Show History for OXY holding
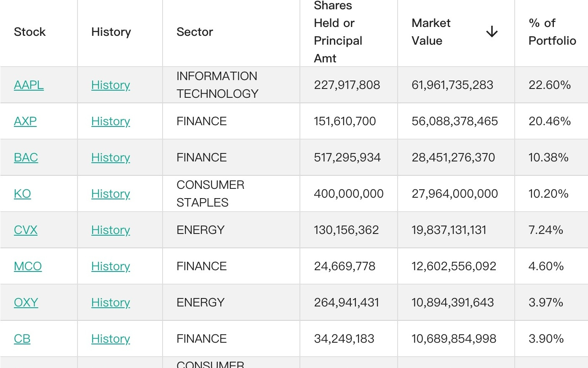588x368 pixels. pyautogui.click(x=110, y=303)
